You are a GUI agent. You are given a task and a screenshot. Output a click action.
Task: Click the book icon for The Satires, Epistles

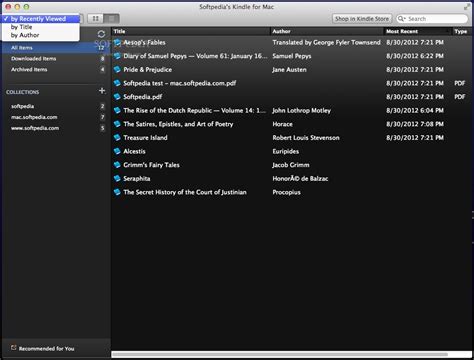click(x=117, y=124)
